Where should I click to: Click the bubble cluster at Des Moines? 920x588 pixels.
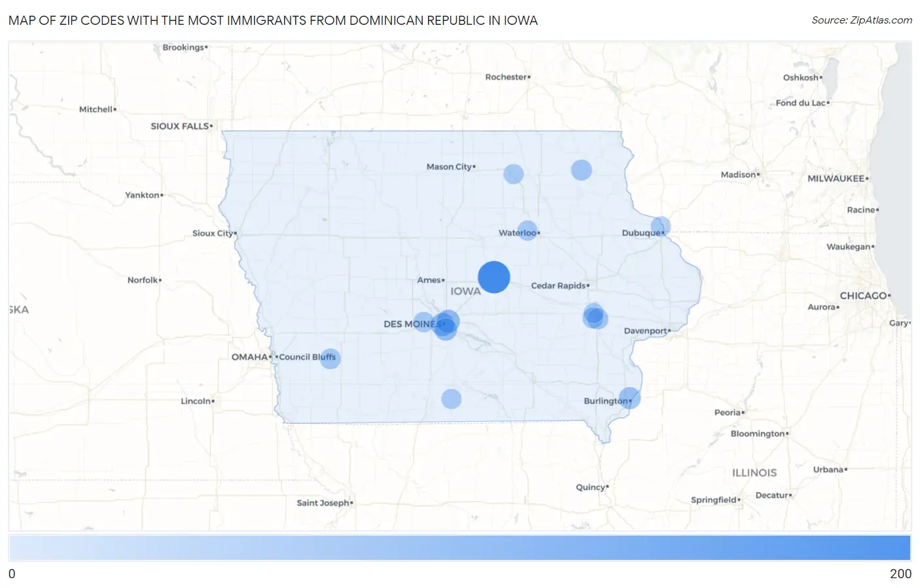(x=445, y=324)
